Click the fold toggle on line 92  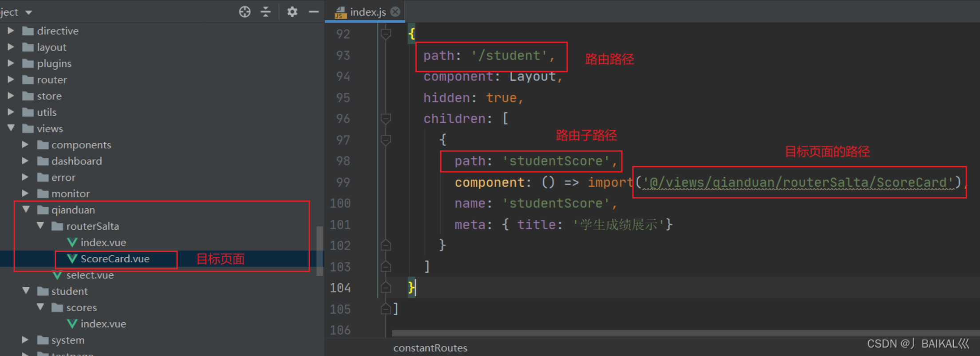coord(386,34)
